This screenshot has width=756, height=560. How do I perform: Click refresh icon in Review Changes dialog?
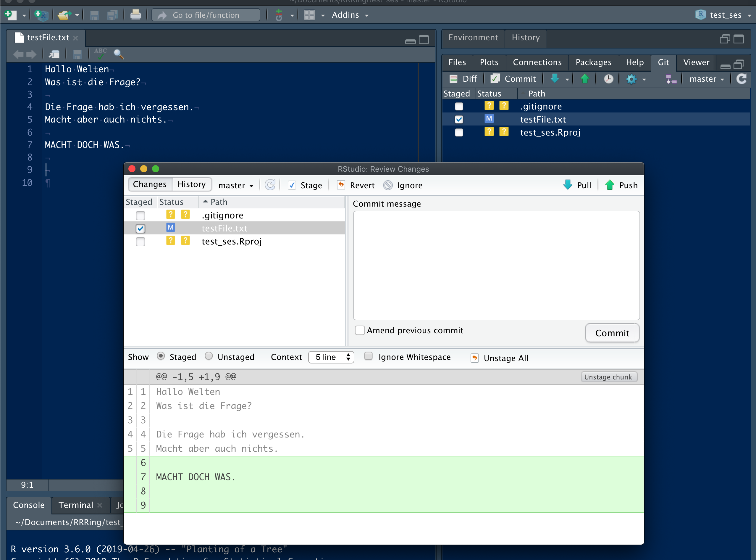coord(270,185)
